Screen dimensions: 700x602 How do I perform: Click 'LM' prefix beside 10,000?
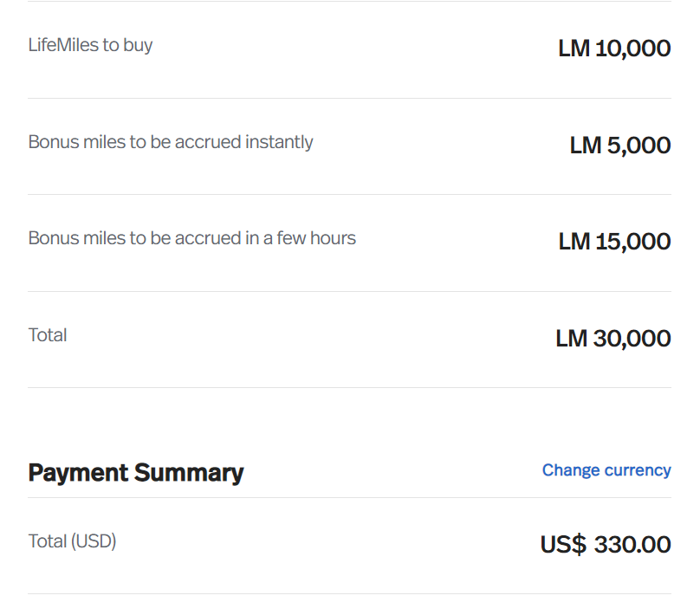coord(574,49)
